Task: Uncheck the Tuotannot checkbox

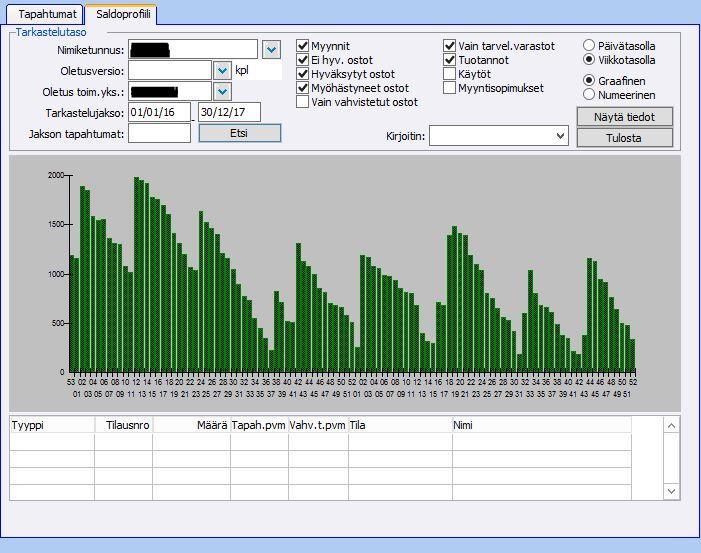Action: [x=449, y=60]
